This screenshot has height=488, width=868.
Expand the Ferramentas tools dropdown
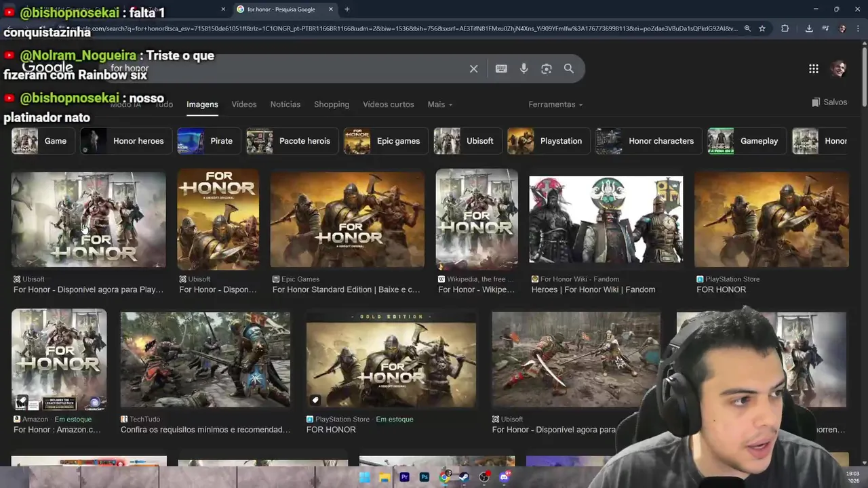556,104
